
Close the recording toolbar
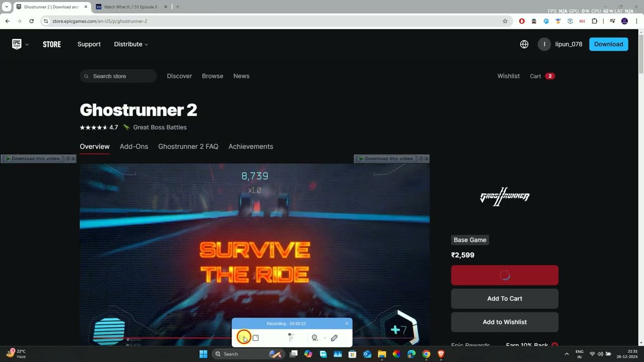(x=347, y=323)
